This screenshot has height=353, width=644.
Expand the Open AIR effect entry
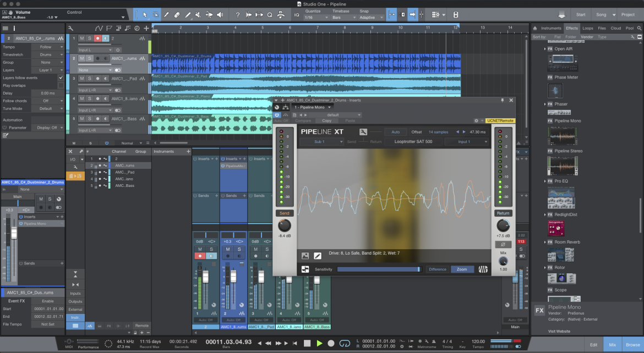(545, 49)
